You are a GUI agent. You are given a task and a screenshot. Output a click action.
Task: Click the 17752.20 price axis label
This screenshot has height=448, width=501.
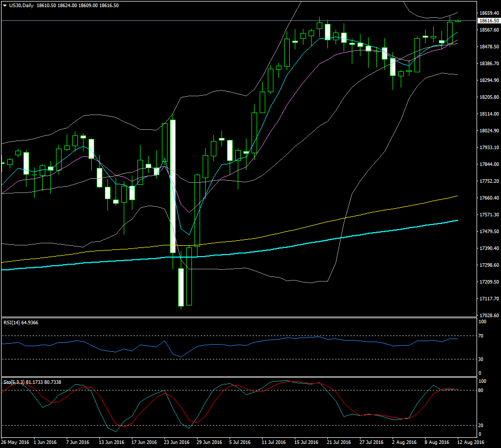[489, 181]
